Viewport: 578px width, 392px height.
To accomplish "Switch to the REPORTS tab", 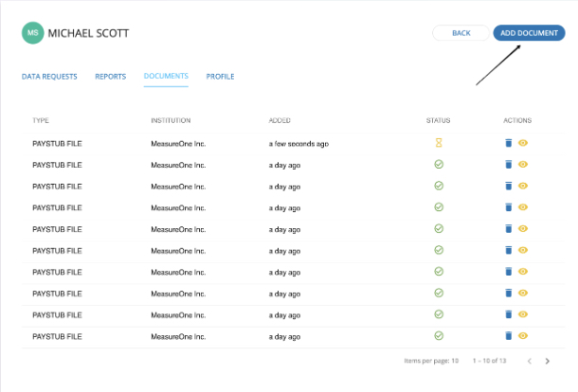I will click(111, 77).
